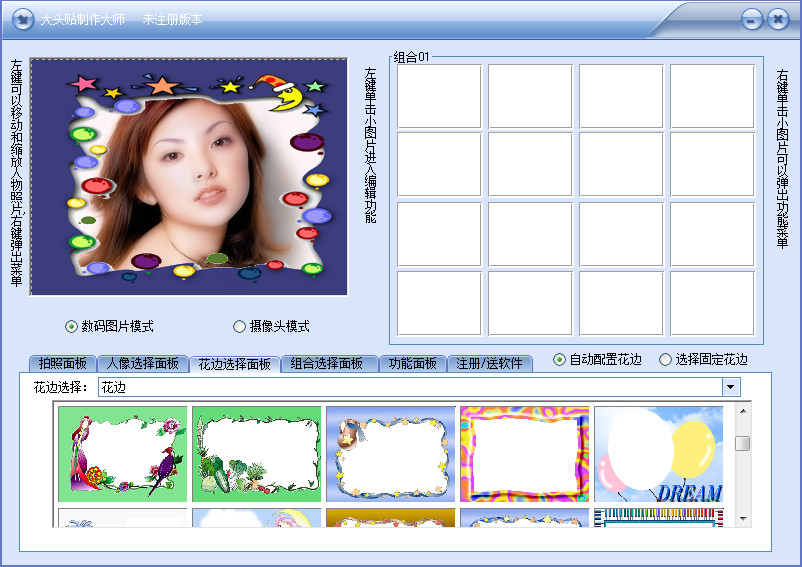This screenshot has width=802, height=567.
Task: Click third cell in second row of 组合01 grid
Action: pos(621,164)
